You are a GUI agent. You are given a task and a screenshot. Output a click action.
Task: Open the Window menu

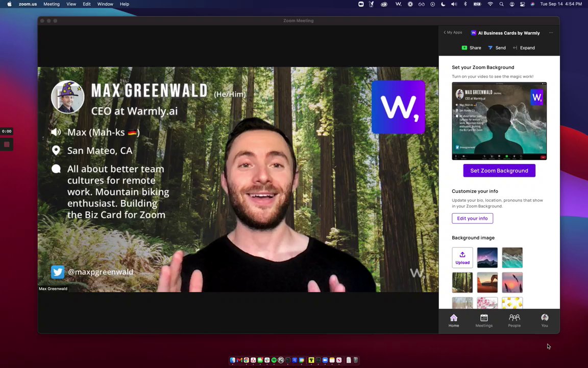pos(105,4)
